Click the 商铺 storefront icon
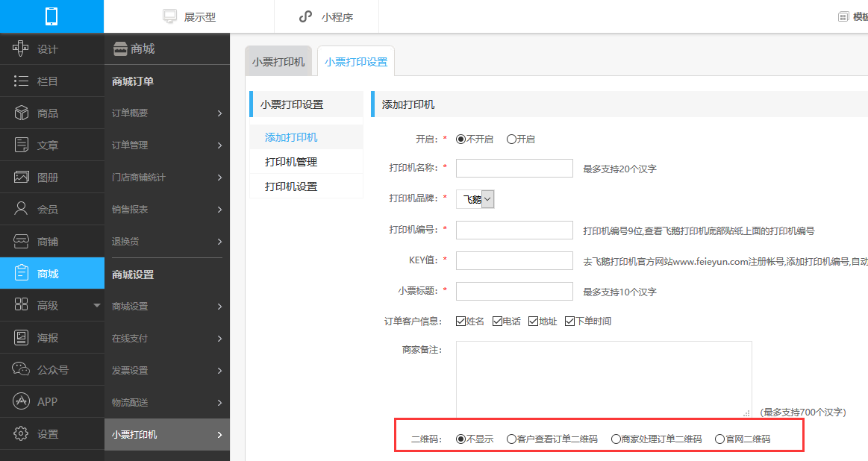The width and height of the screenshot is (868, 461). (21, 241)
